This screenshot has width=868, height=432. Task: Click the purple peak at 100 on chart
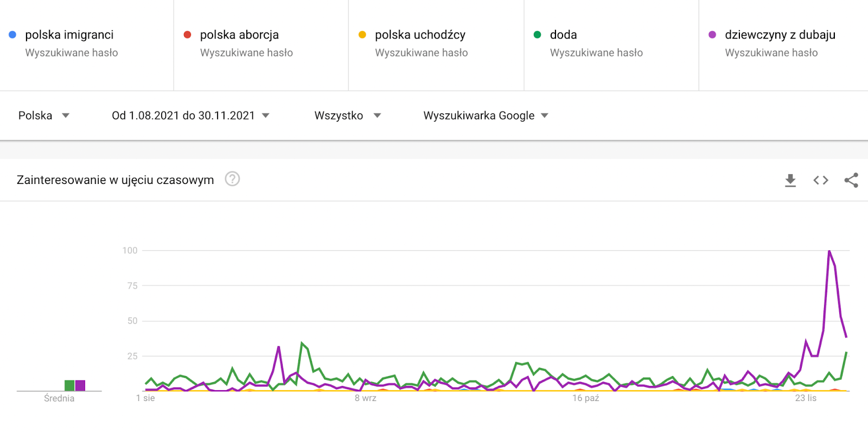829,251
